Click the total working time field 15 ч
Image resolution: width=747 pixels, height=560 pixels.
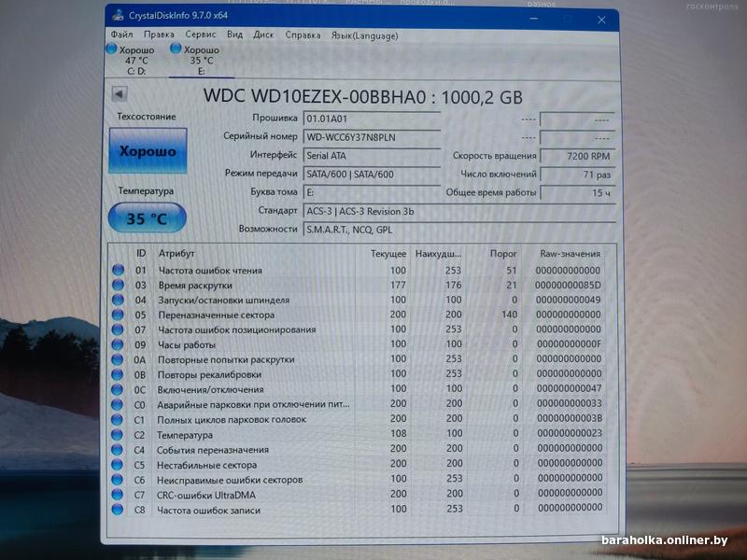pyautogui.click(x=577, y=193)
